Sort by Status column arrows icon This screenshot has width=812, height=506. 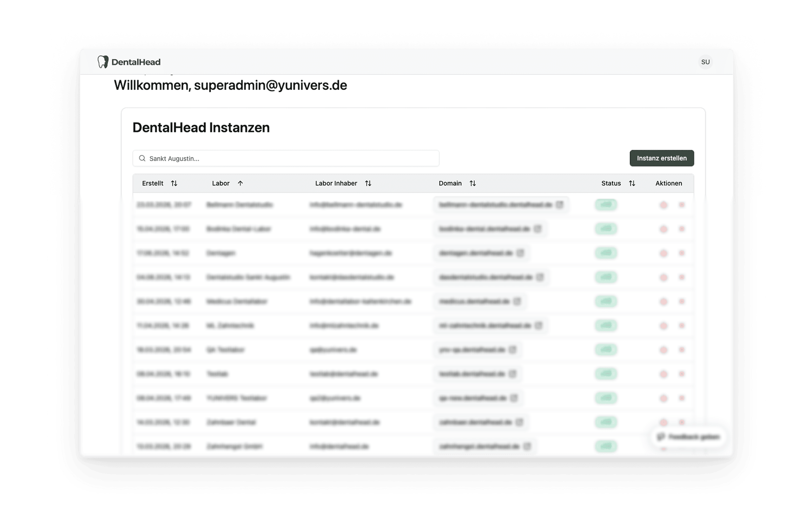632,183
